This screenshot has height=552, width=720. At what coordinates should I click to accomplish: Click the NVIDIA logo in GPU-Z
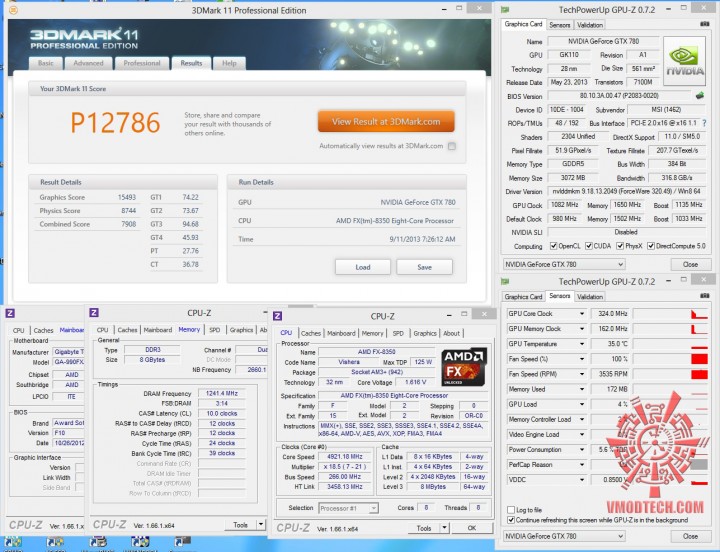coord(684,61)
